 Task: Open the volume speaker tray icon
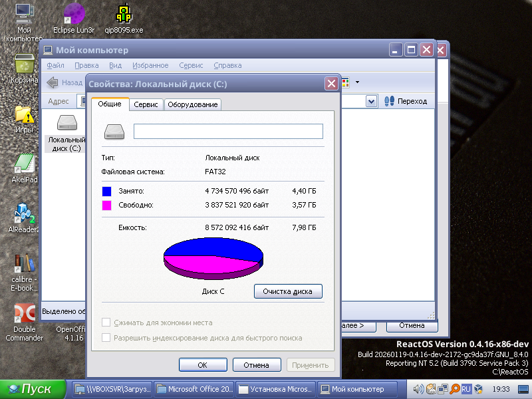click(418, 389)
